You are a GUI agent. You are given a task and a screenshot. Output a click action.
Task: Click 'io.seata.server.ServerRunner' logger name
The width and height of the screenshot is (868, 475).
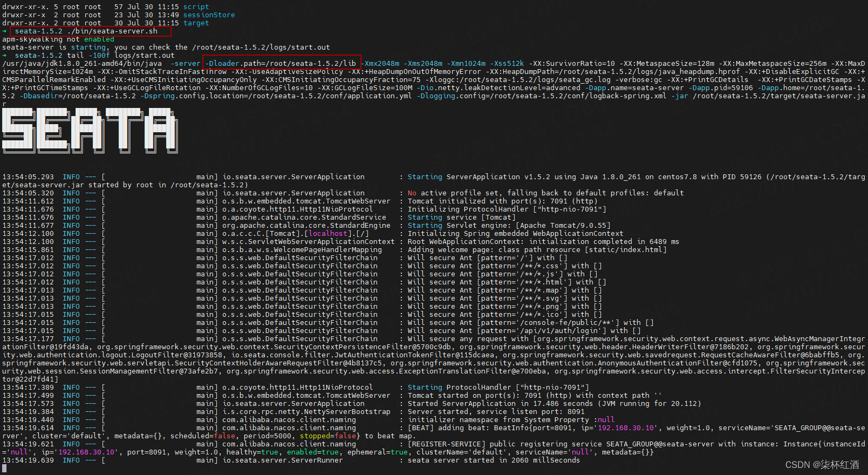coord(283,460)
